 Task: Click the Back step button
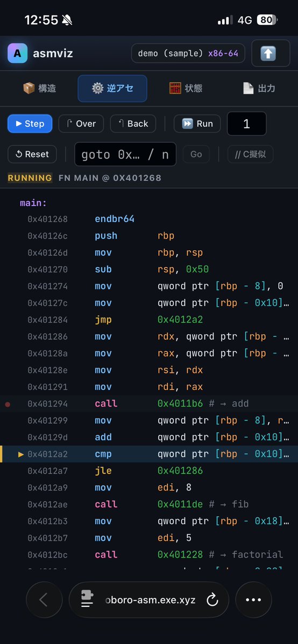point(133,124)
